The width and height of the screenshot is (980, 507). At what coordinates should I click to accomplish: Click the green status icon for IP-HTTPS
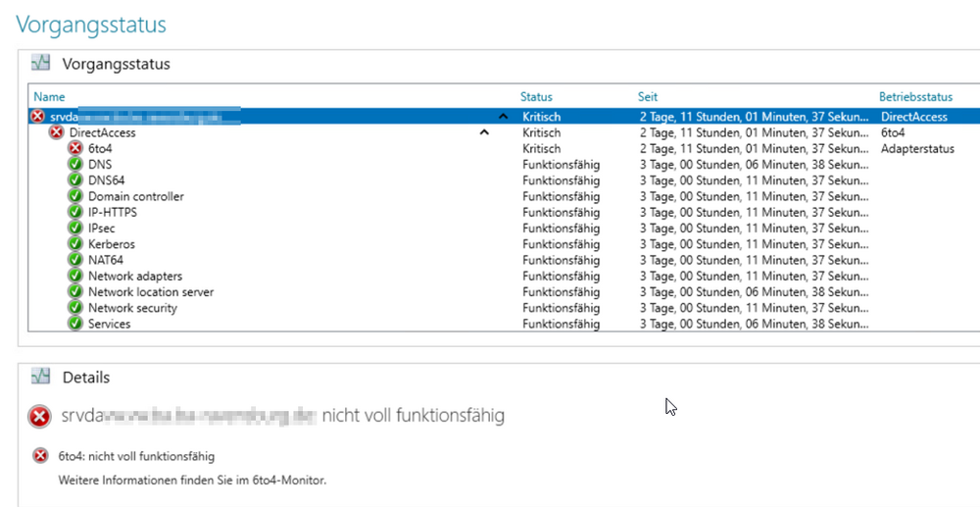[75, 212]
